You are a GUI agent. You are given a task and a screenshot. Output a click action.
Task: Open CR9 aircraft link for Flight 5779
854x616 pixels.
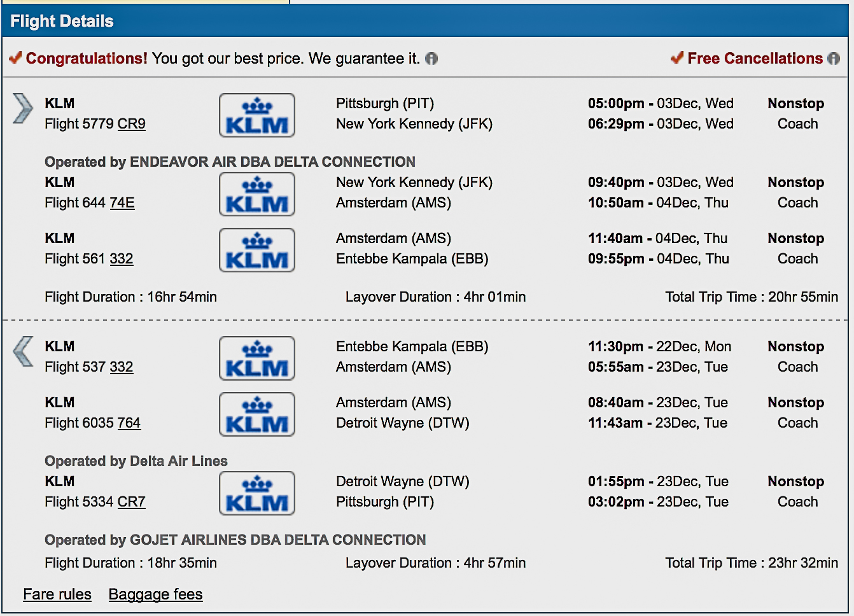pos(132,124)
